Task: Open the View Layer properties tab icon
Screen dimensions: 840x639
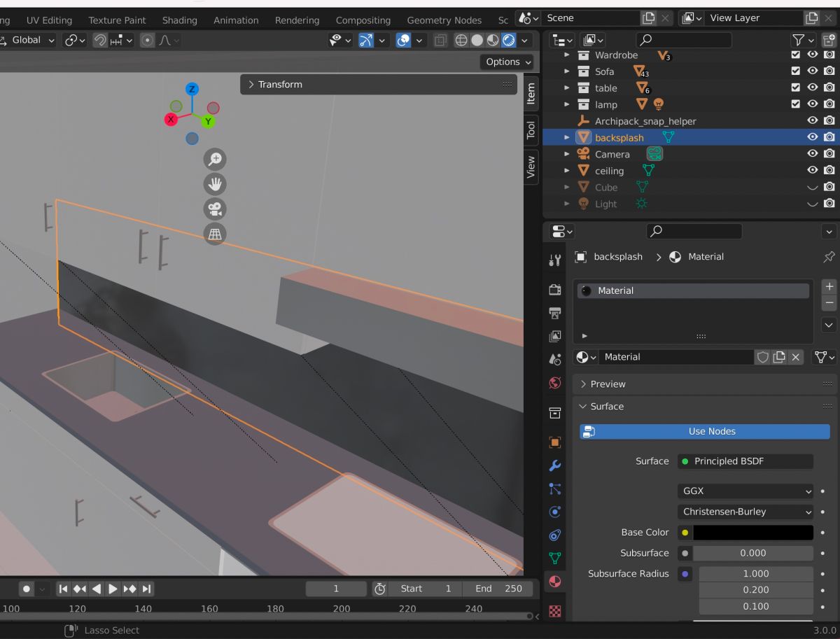Action: pyautogui.click(x=555, y=336)
